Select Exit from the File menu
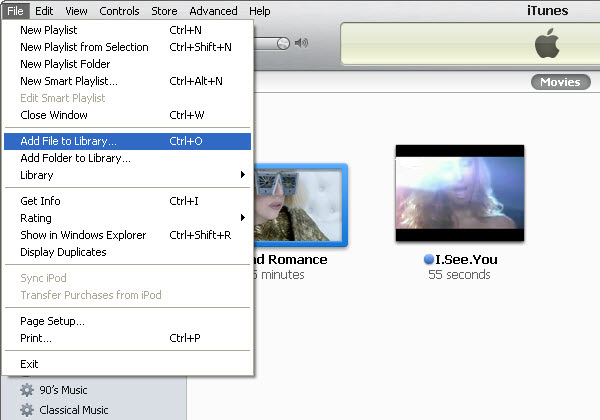Viewport: 600px width, 420px height. (x=127, y=364)
